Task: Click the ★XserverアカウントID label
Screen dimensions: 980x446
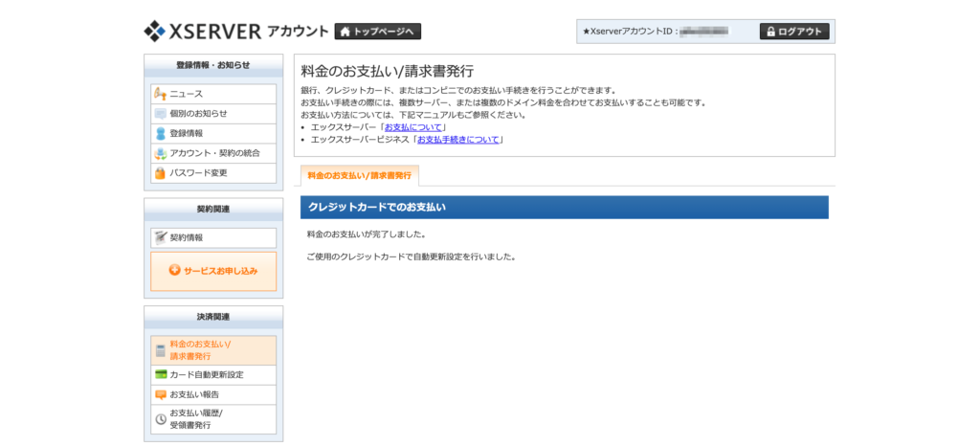Action: tap(630, 32)
